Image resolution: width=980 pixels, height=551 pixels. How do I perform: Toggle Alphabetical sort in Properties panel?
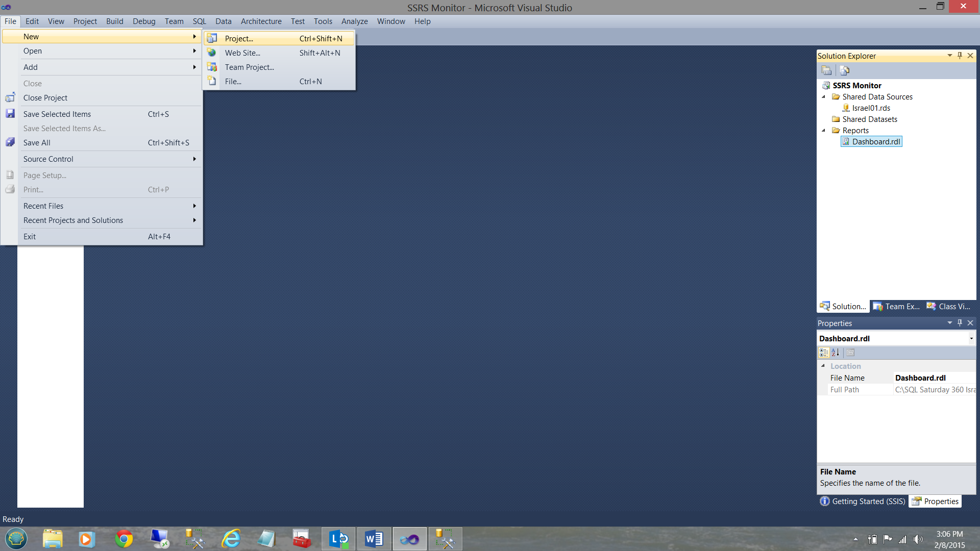point(836,353)
